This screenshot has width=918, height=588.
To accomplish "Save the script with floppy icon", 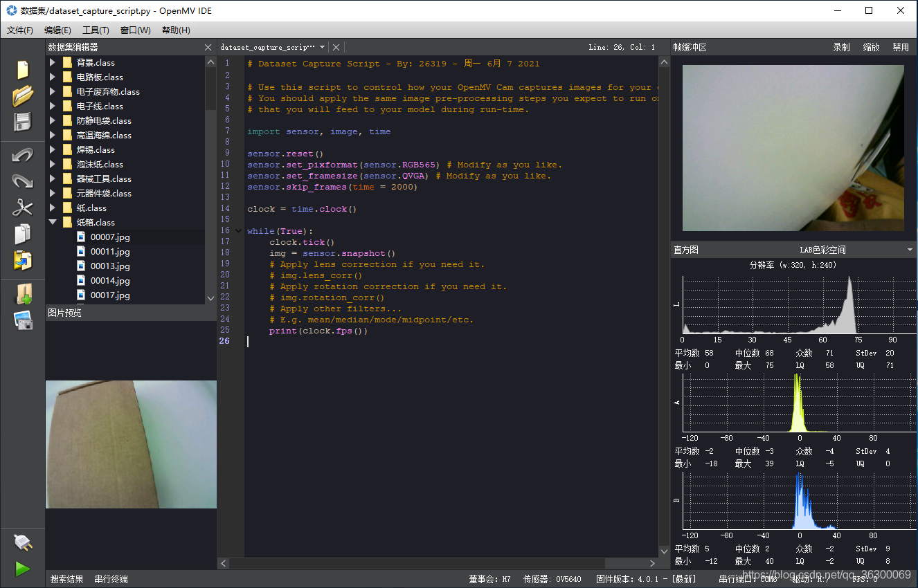I will 23,122.
